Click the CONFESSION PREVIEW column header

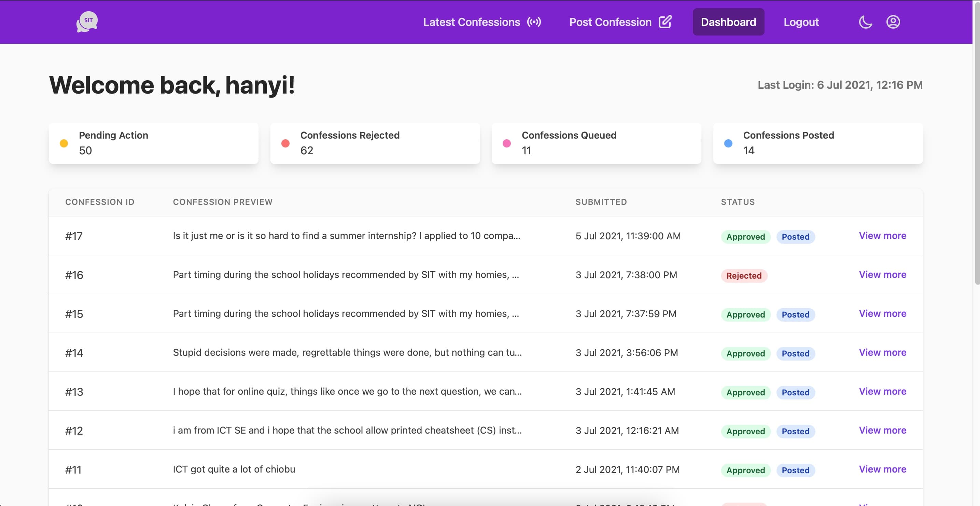(x=223, y=202)
